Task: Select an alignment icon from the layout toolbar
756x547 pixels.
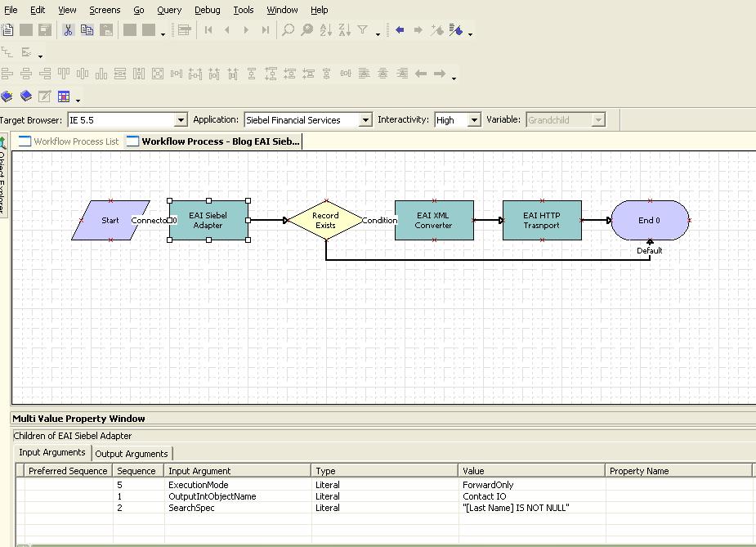Action: tap(8, 73)
